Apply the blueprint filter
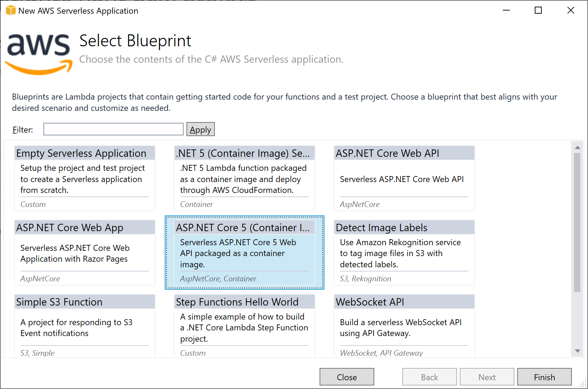Image resolution: width=588 pixels, height=389 pixels. click(200, 129)
